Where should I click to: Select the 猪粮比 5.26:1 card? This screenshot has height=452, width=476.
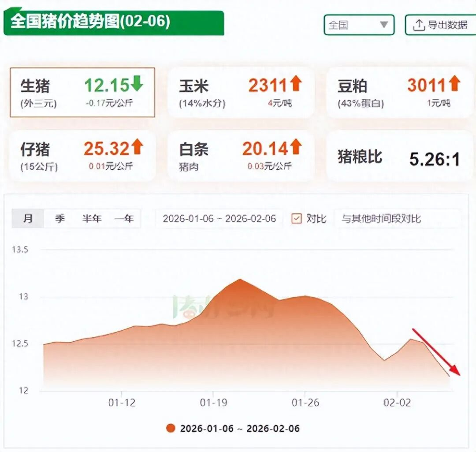coord(399,157)
